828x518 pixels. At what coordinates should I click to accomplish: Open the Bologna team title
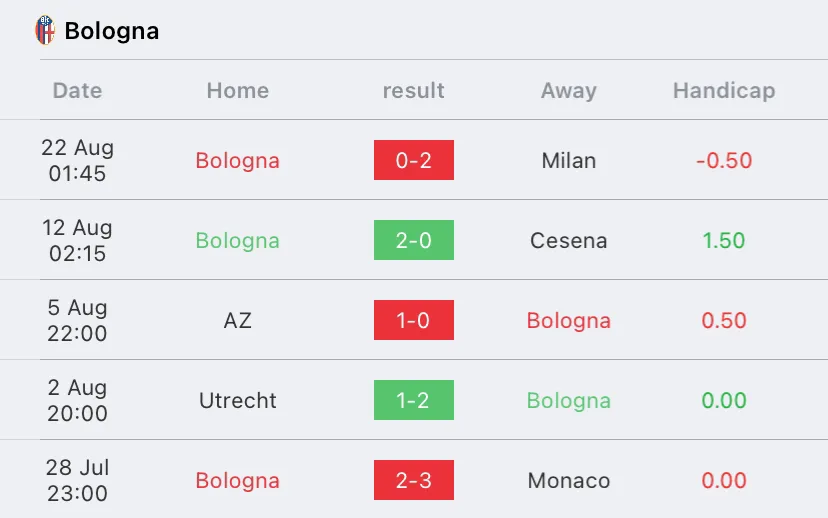coord(111,31)
